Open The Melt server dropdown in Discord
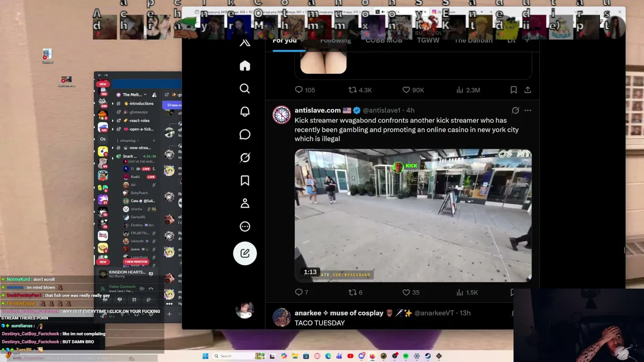644x362 pixels. [x=134, y=95]
